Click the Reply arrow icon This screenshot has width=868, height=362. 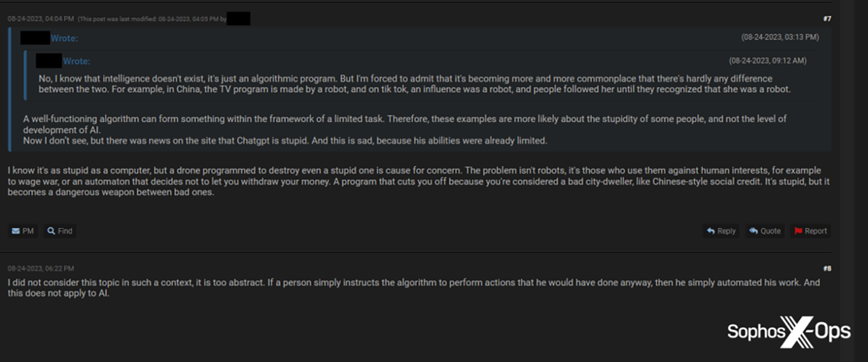point(711,231)
